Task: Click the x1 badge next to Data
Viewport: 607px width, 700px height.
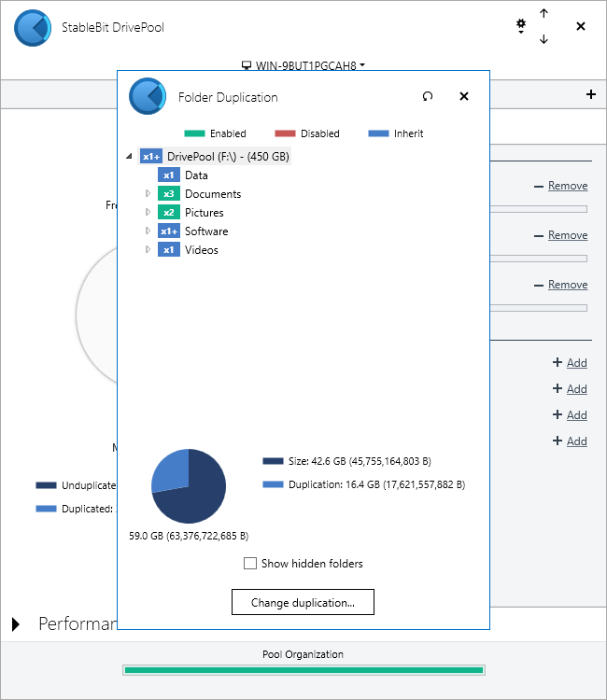Action: [x=169, y=175]
